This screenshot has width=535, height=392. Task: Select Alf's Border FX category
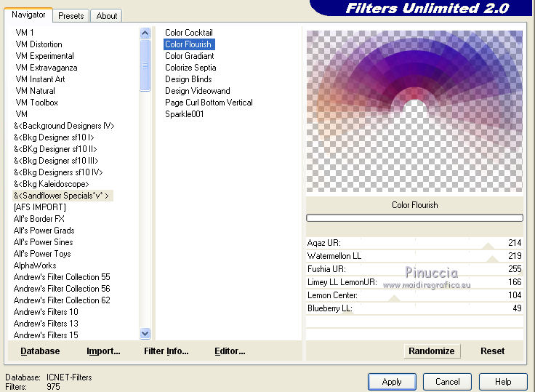click(39, 218)
